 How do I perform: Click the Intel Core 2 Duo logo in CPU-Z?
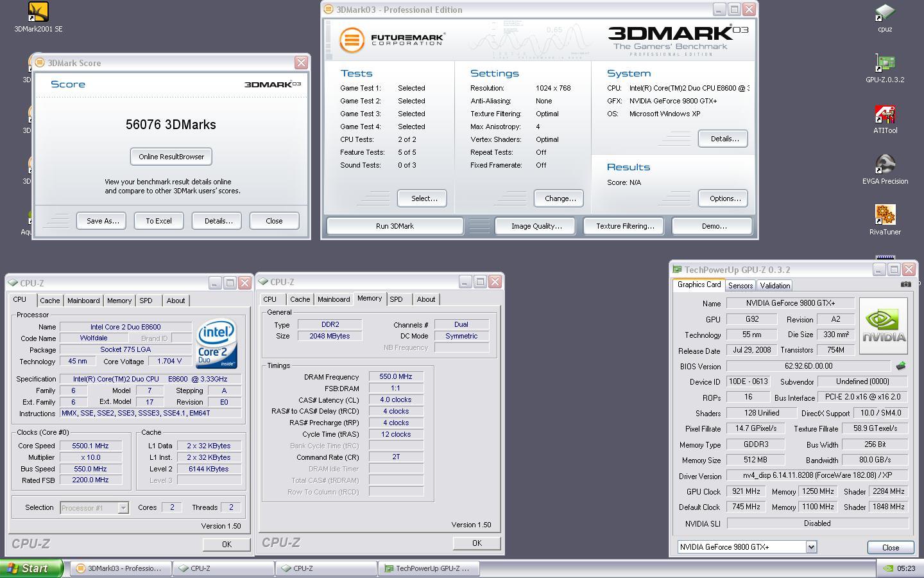217,345
